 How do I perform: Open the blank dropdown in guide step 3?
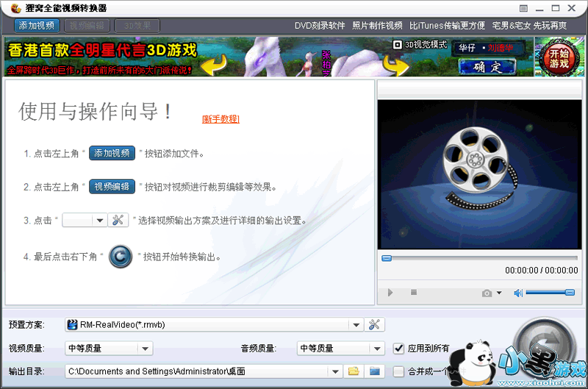85,220
